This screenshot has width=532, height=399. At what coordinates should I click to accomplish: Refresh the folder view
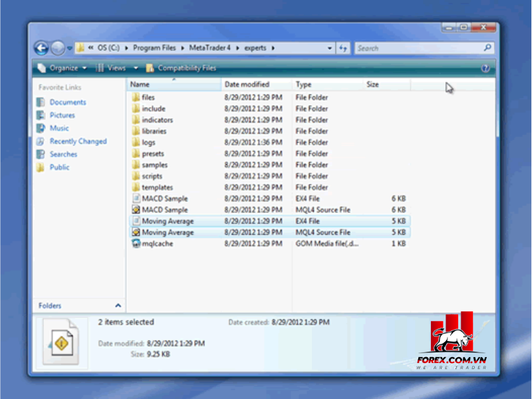(x=343, y=48)
